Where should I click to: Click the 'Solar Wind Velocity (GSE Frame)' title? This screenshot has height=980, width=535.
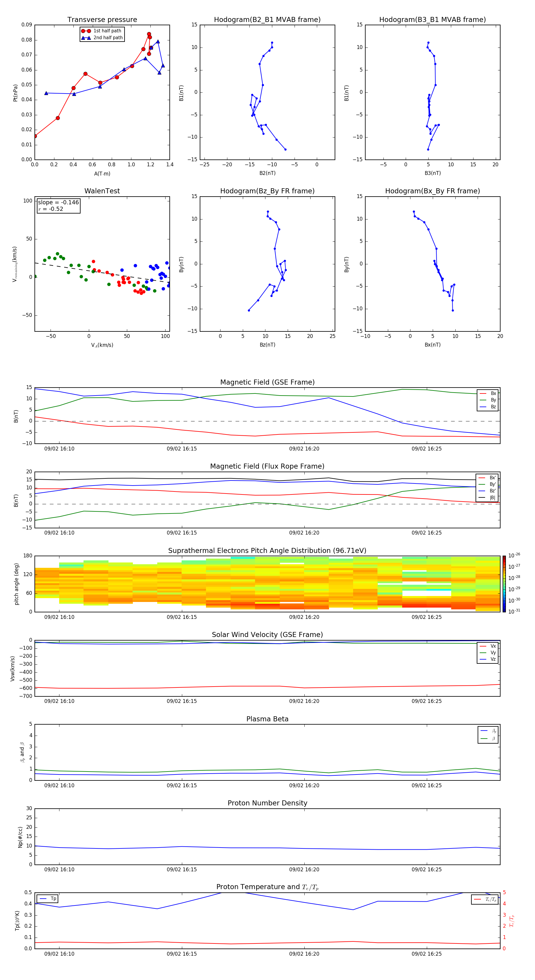point(267,635)
